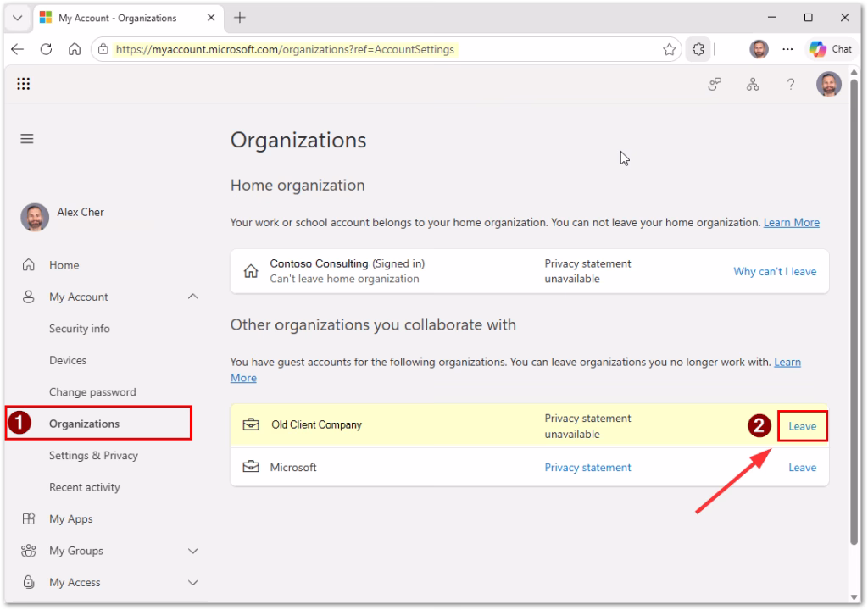This screenshot has height=610, width=868.
Task: Favorite this page with star icon
Action: point(669,49)
